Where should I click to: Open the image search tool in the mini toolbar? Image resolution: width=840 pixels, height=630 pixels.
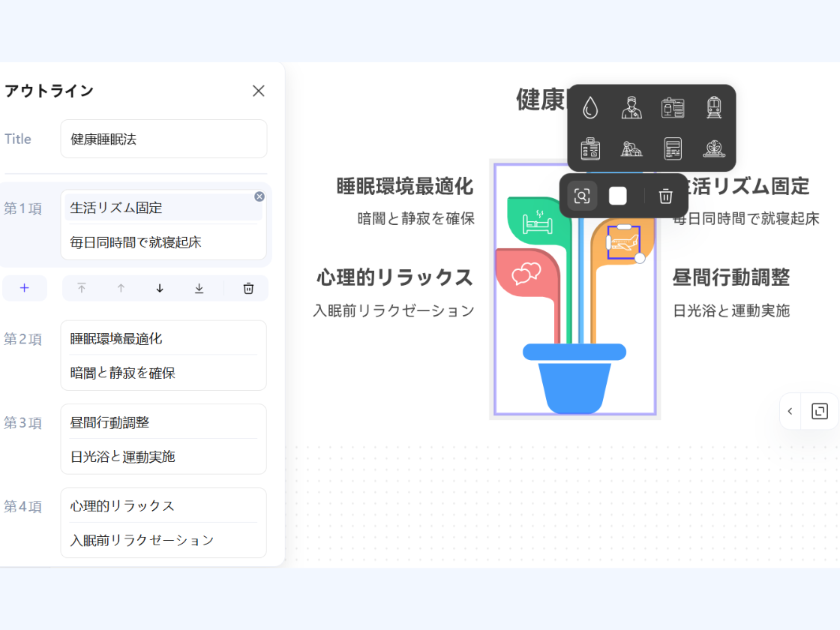[x=581, y=195]
